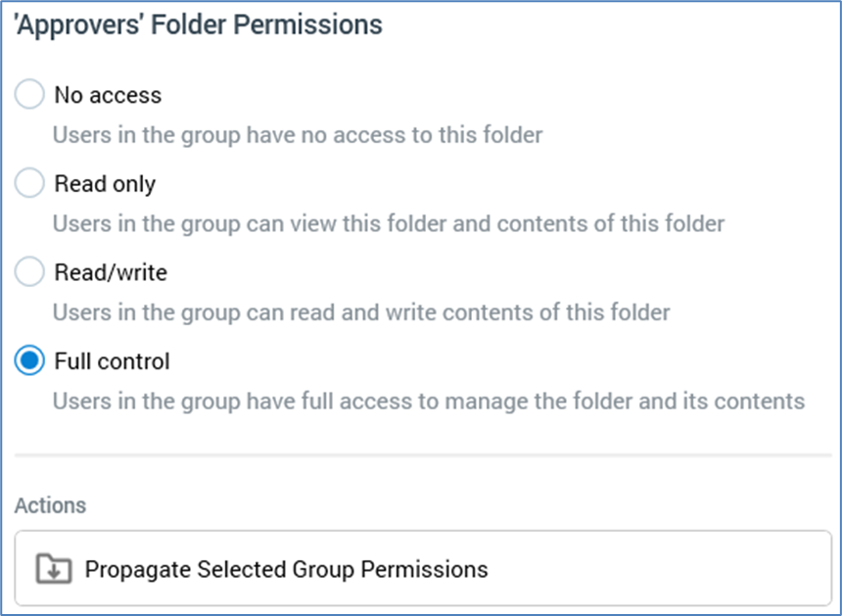Click the 'No access' option label
The width and height of the screenshot is (842, 616).
coord(108,95)
